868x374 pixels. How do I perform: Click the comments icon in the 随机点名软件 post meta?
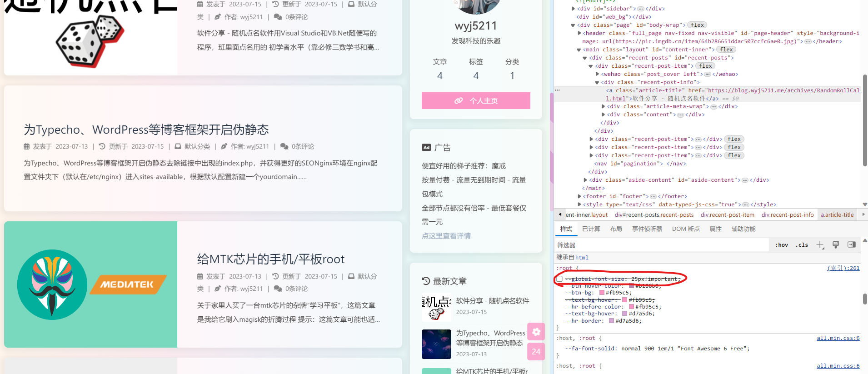point(278,17)
